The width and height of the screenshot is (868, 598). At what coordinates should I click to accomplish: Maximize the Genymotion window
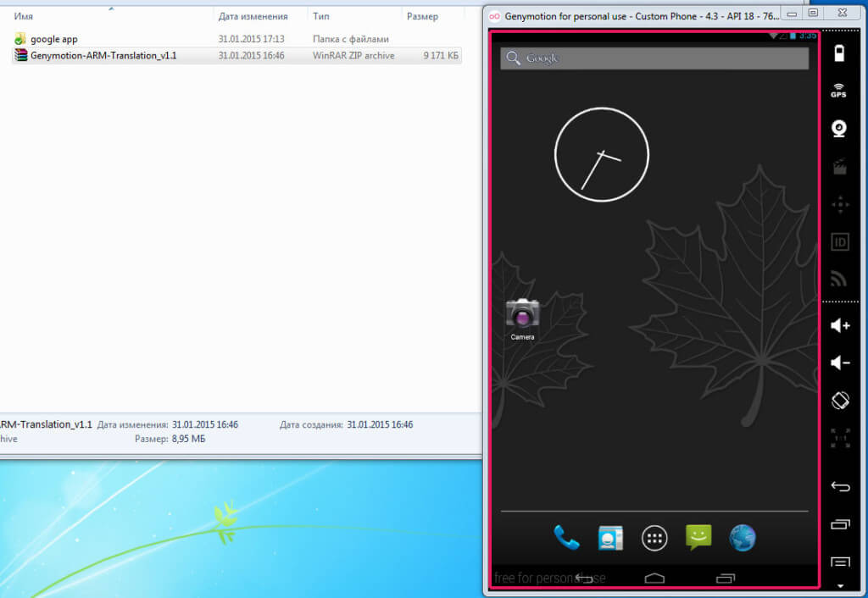coord(813,14)
